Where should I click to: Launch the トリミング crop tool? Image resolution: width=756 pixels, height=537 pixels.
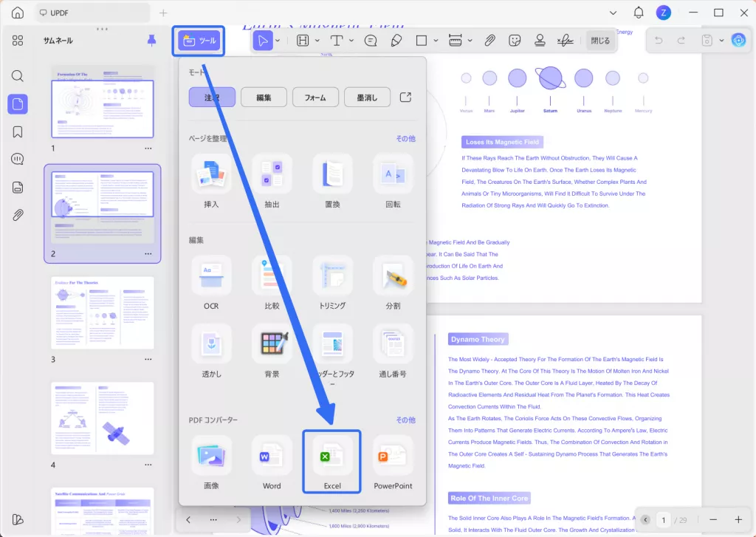333,283
